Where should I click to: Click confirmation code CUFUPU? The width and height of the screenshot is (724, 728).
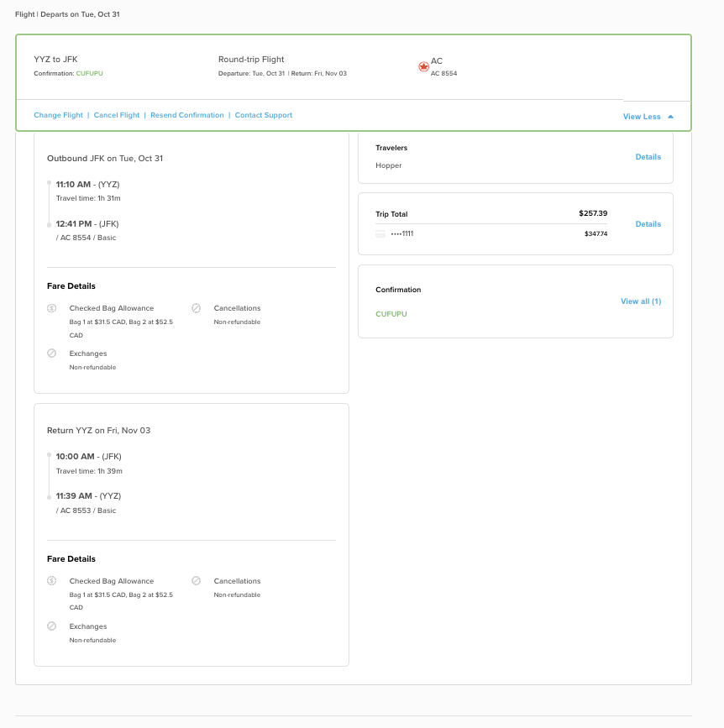click(x=391, y=314)
